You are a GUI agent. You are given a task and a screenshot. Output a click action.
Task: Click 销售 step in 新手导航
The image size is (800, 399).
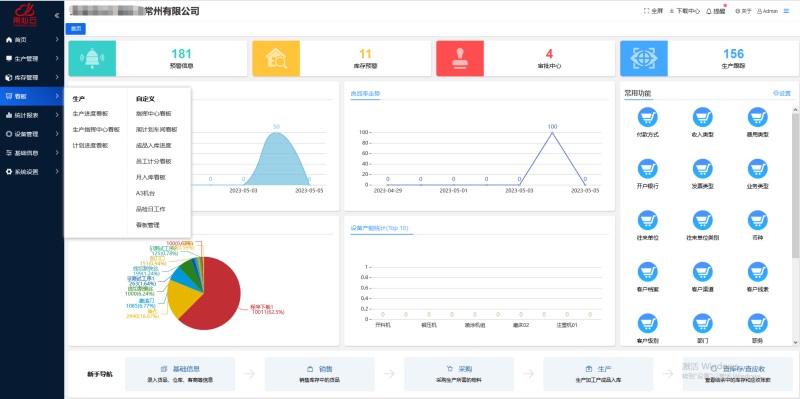pyautogui.click(x=319, y=374)
